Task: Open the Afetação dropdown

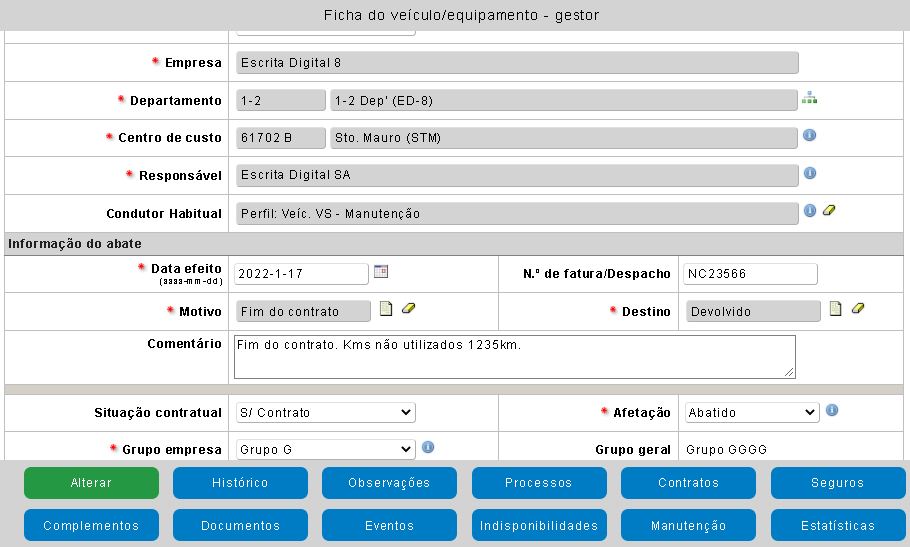Action: pos(752,412)
